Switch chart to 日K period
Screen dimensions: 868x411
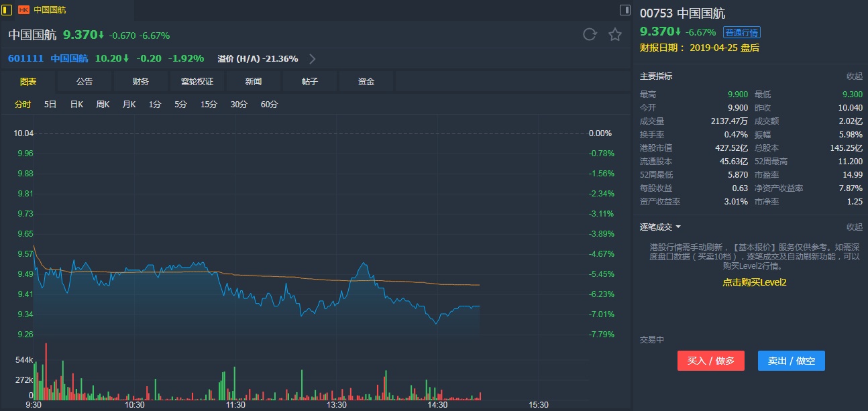coord(76,105)
